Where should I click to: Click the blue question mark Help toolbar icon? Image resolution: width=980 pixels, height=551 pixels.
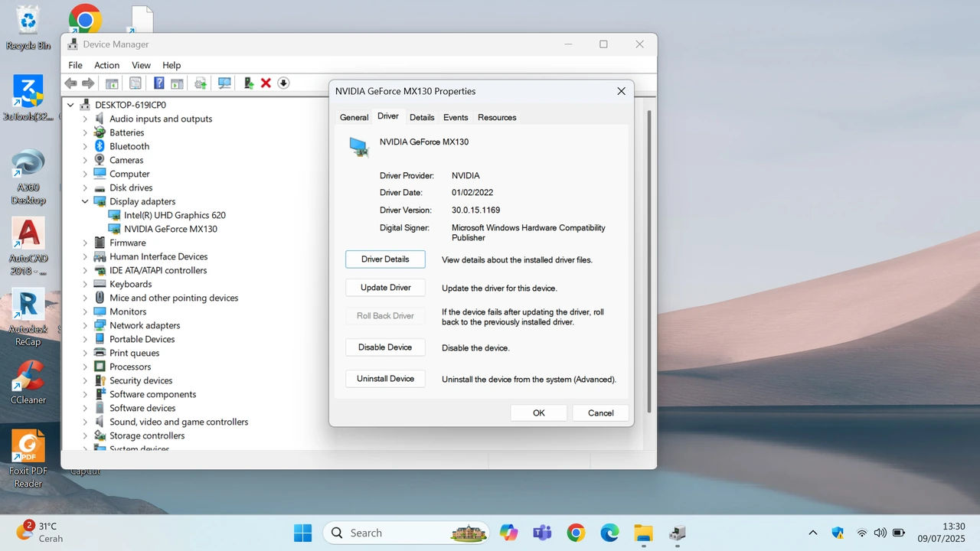point(159,83)
